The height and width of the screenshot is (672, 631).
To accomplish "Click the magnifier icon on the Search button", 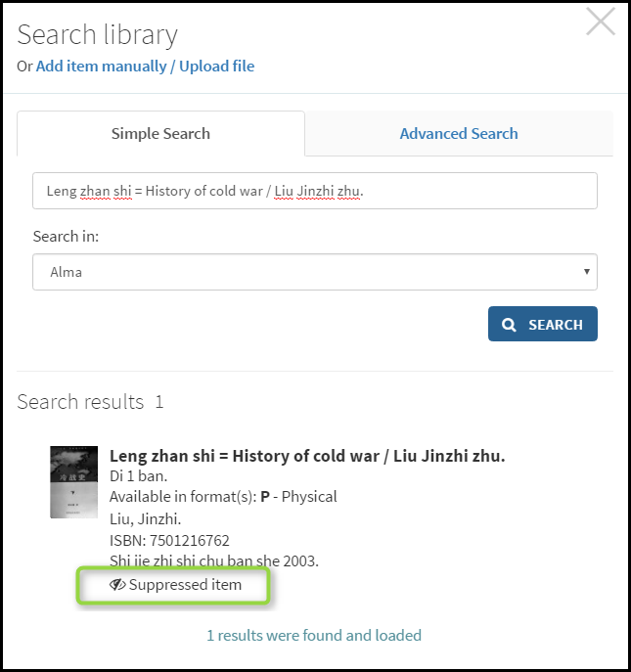I will [x=509, y=325].
